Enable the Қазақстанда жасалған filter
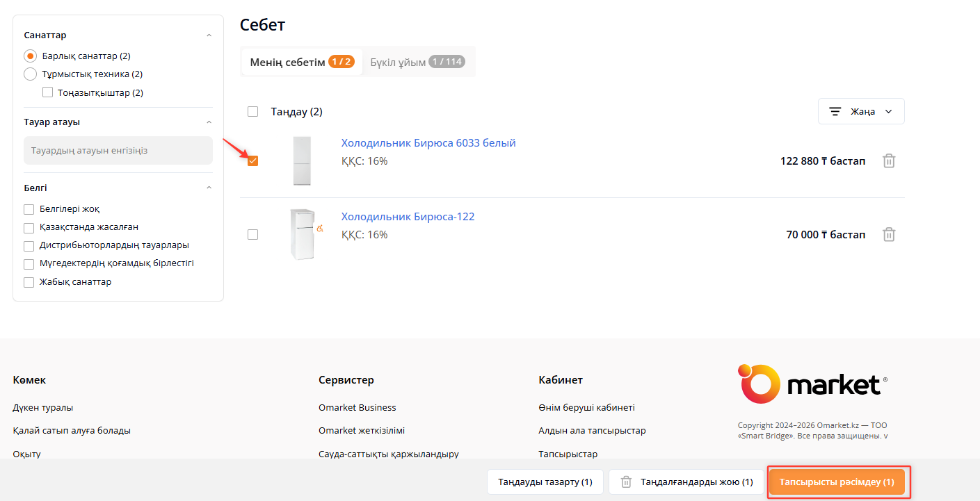The width and height of the screenshot is (980, 501). pos(29,227)
